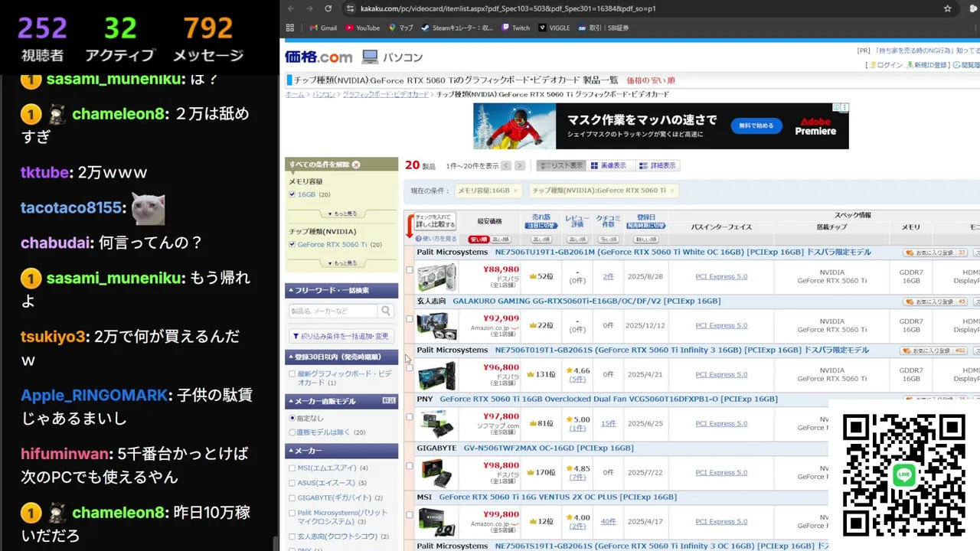980x551 pixels.
Task: Sort 登録日 by 新しい順
Action: [x=645, y=240]
